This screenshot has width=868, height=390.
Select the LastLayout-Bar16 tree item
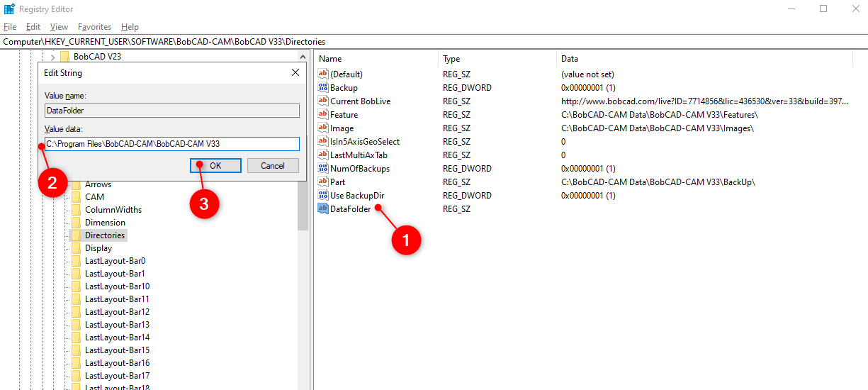[117, 363]
